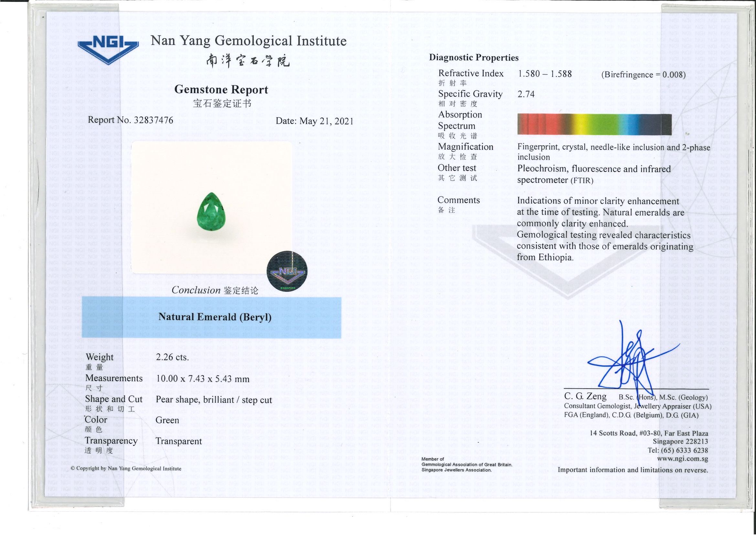Click the absorption spectrum color bar
This screenshot has height=535, width=756.
(x=594, y=124)
